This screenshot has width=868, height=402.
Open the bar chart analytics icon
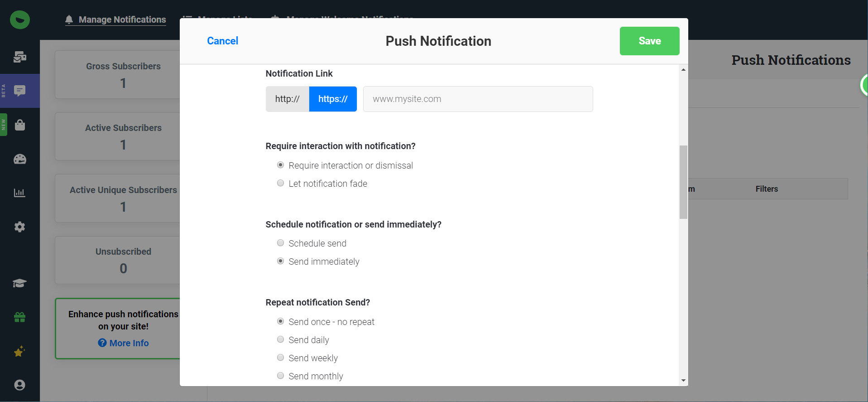pyautogui.click(x=19, y=193)
